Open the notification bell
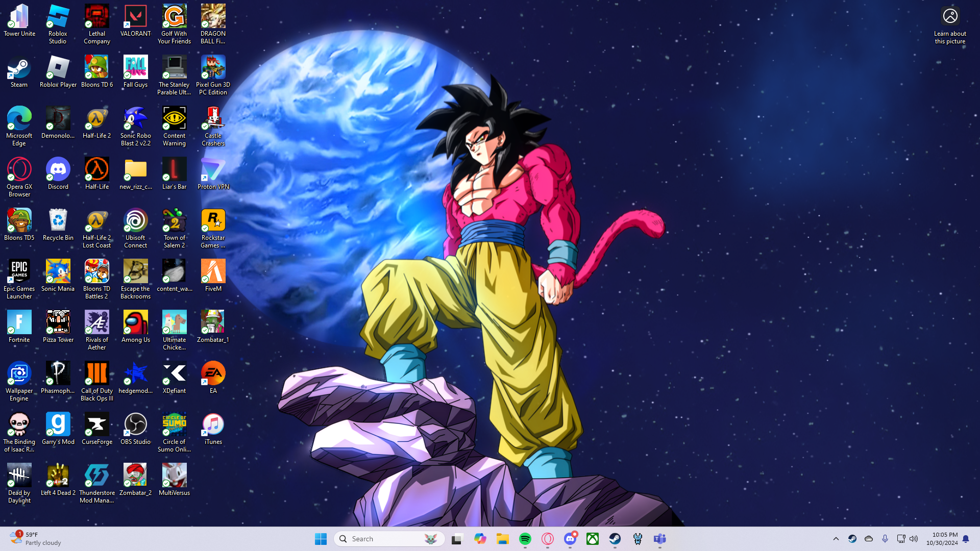The height and width of the screenshot is (551, 980). coord(966,539)
